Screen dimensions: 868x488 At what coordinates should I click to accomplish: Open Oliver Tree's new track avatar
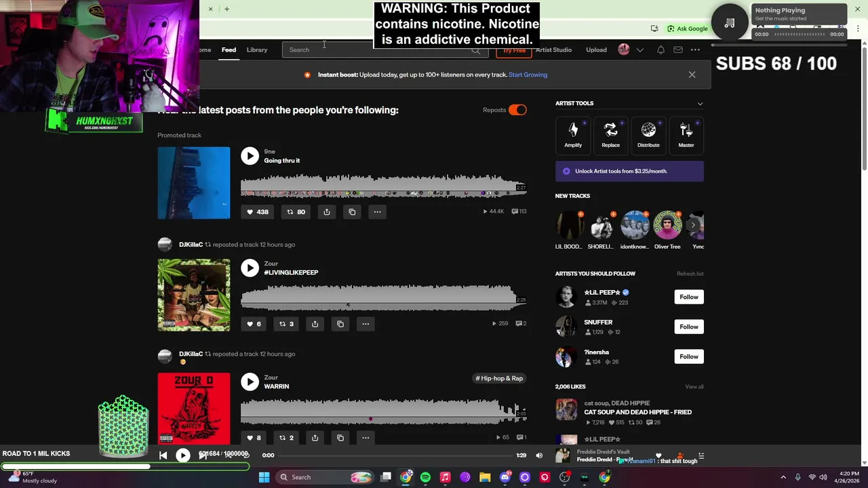pos(667,226)
